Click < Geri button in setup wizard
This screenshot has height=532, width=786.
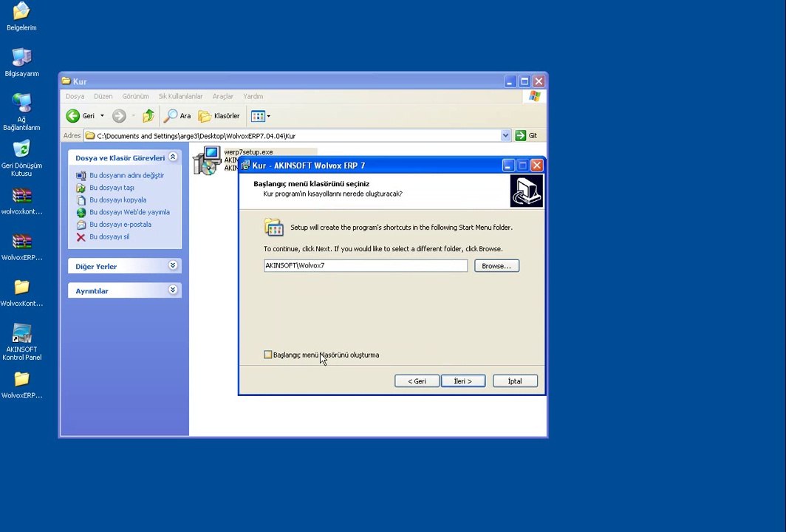[x=417, y=381]
